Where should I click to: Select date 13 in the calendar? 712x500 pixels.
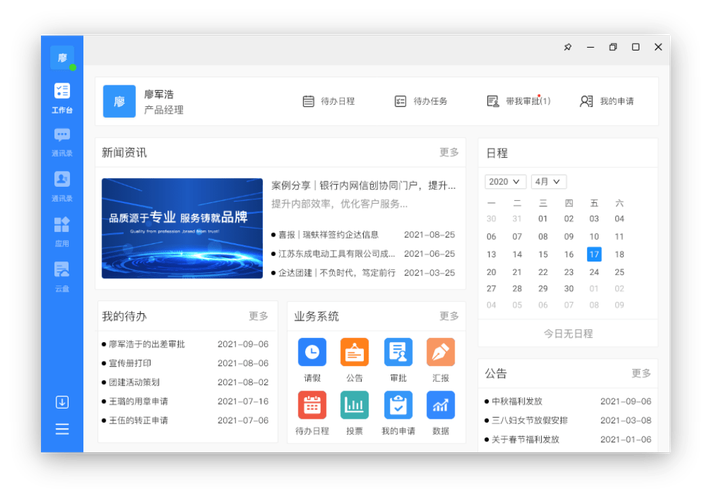(491, 254)
